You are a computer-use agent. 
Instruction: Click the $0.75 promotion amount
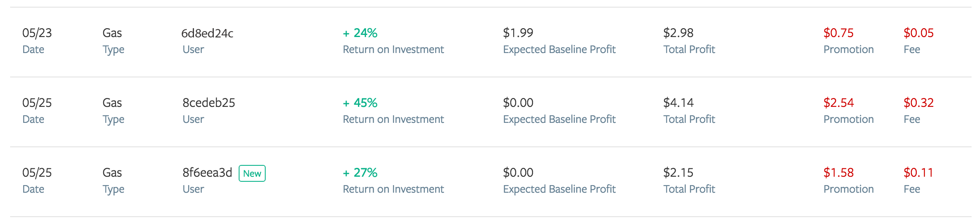[x=839, y=33]
